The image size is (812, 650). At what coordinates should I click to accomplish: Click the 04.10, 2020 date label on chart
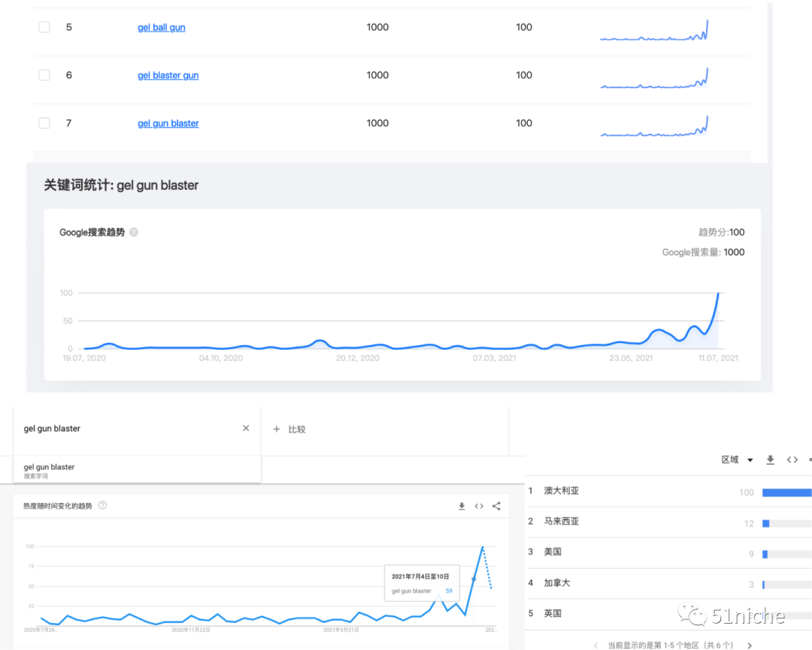(x=220, y=358)
